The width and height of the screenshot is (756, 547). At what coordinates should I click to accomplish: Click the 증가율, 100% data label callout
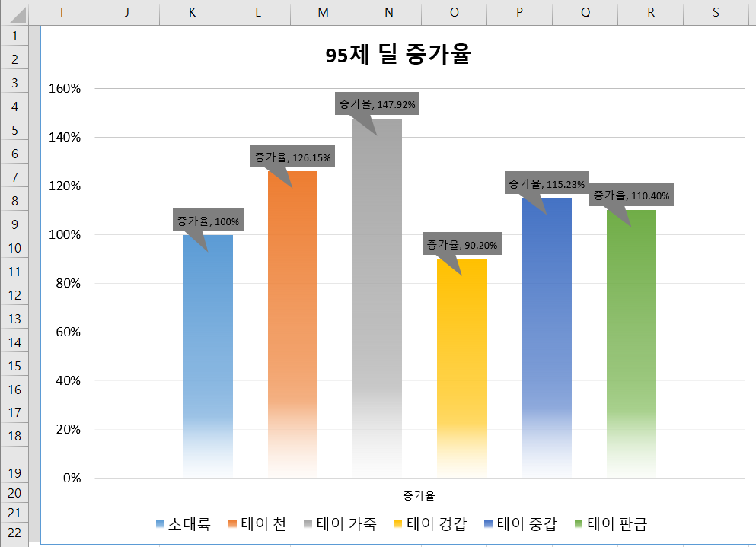(x=208, y=221)
